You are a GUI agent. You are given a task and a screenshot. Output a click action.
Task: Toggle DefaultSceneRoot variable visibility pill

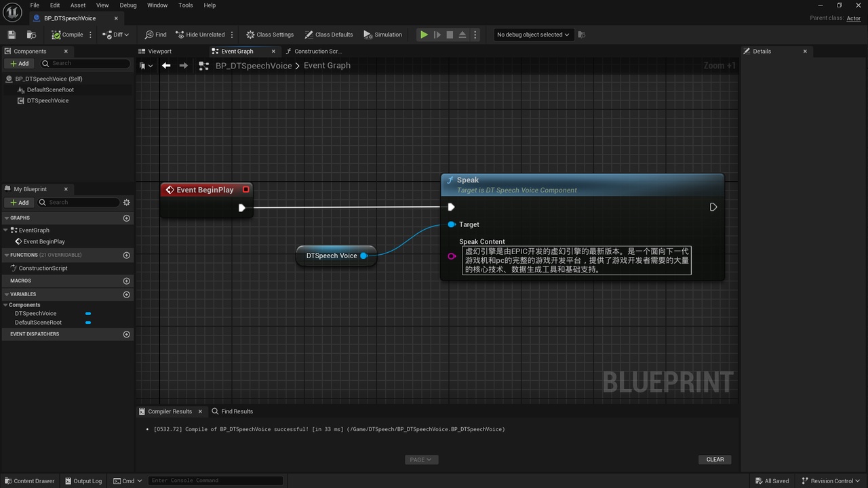pos(88,323)
